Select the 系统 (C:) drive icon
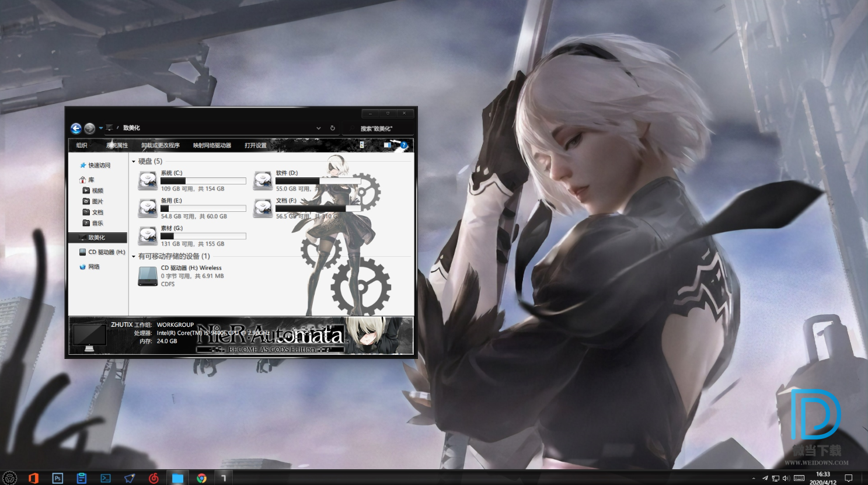Screen dimensions: 868x485 (147, 180)
